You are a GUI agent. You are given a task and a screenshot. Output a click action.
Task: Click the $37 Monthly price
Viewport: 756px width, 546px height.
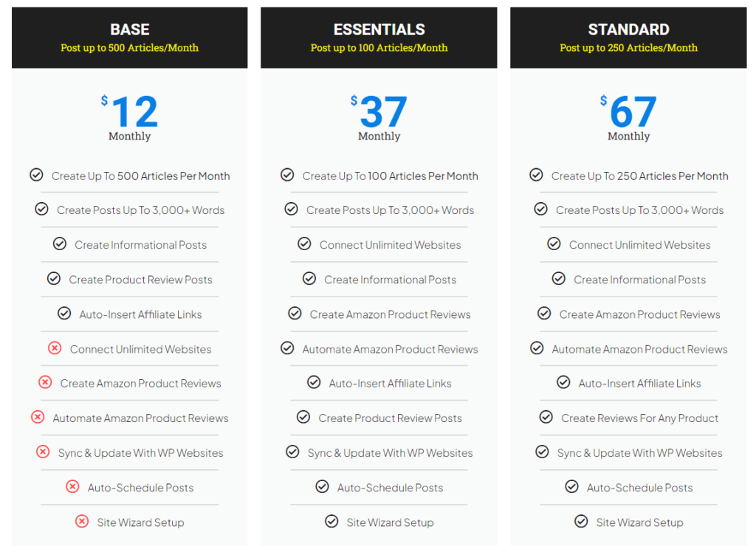click(379, 117)
